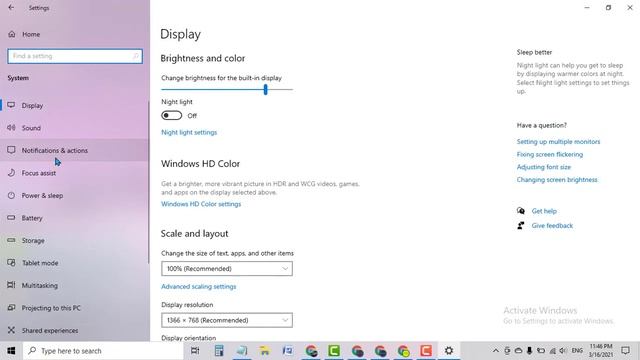Open Fixing screen flickering help link
Image resolution: width=640 pixels, height=360 pixels.
click(x=550, y=154)
